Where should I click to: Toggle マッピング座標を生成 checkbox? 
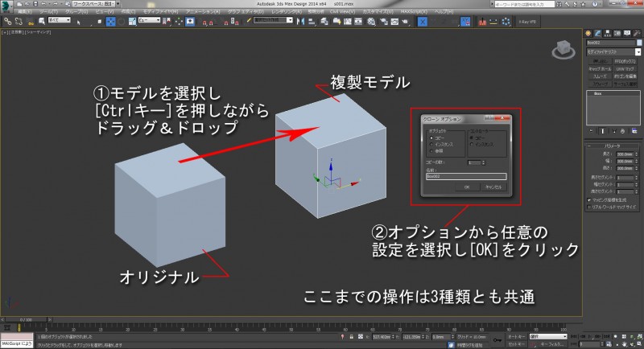588,199
